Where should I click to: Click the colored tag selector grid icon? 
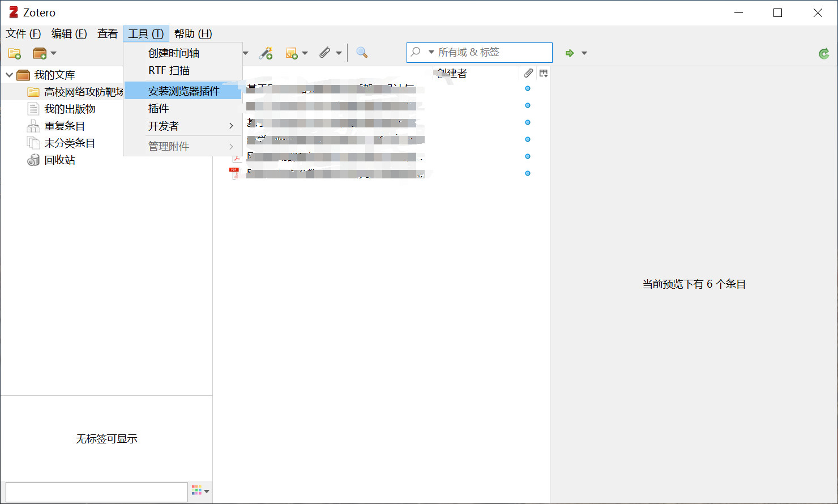click(196, 490)
